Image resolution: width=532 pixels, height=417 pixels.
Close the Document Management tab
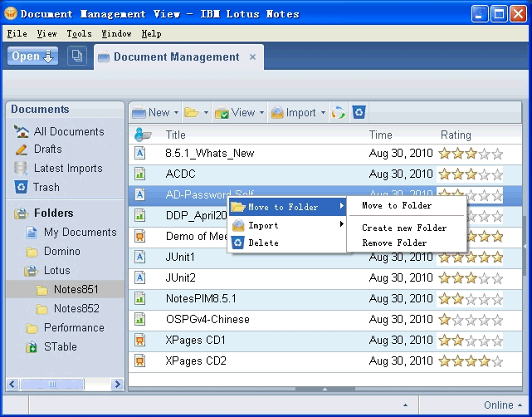point(253,57)
